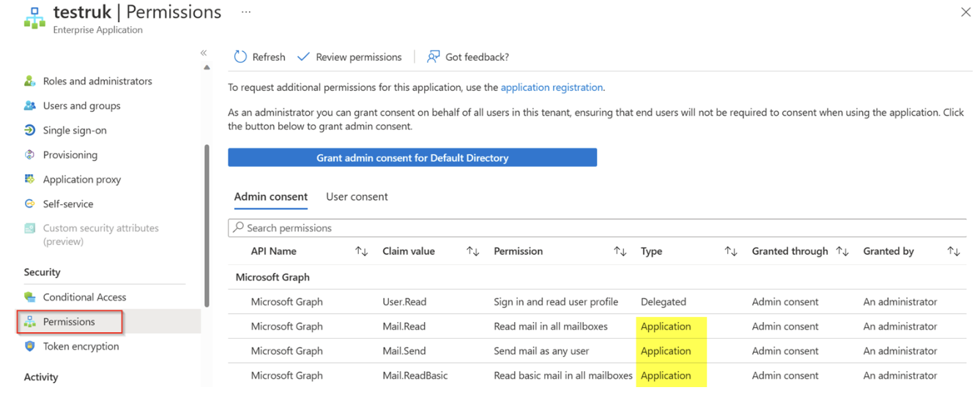980x401 pixels.
Task: Click the Microsoft Graph group header
Action: (272, 277)
